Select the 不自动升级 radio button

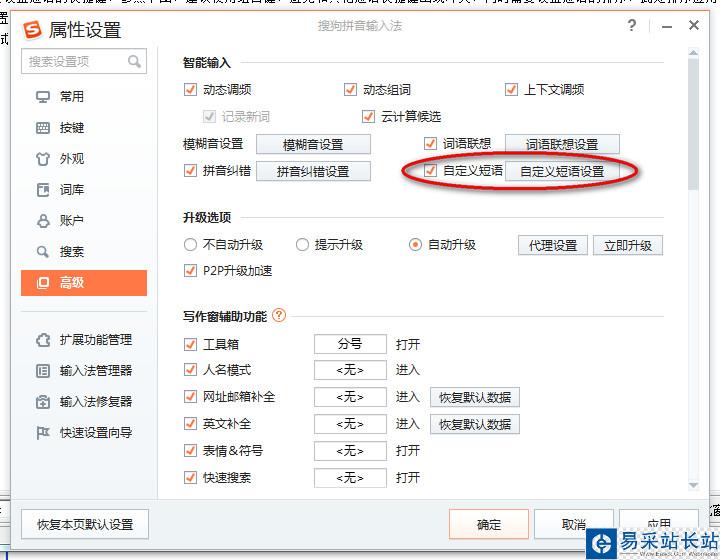tap(191, 245)
